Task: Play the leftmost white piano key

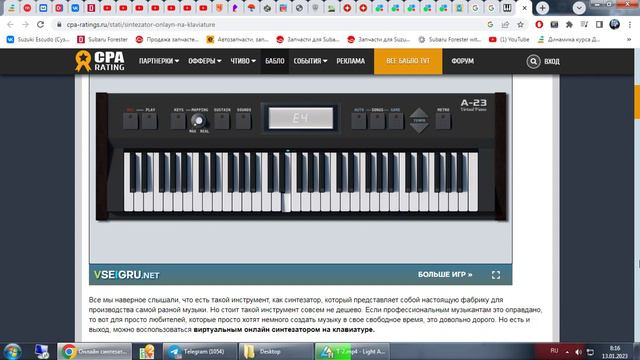Action: [128, 202]
